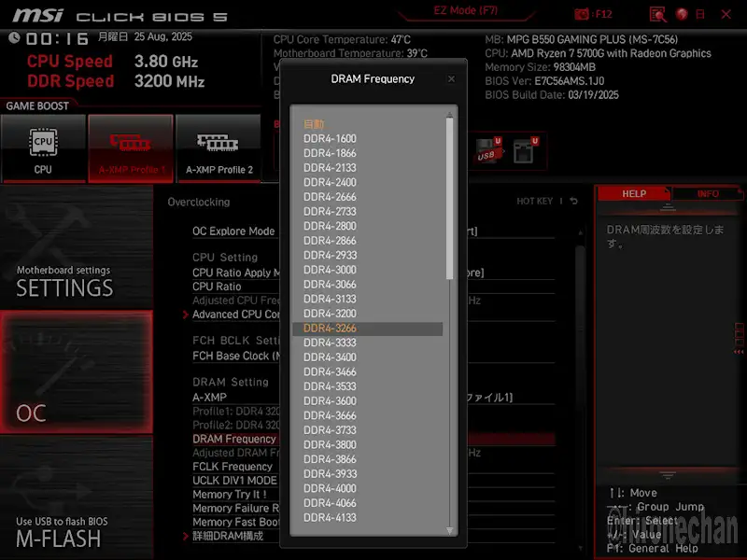The image size is (747, 560).
Task: Click the popup list scroll-down arrow
Action: coord(449,530)
